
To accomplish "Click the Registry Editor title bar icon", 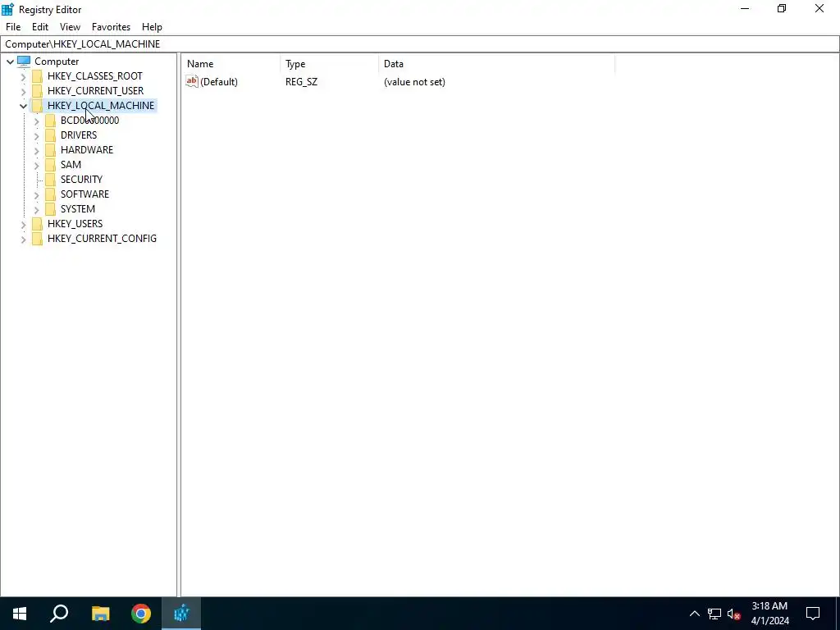I will (7, 9).
